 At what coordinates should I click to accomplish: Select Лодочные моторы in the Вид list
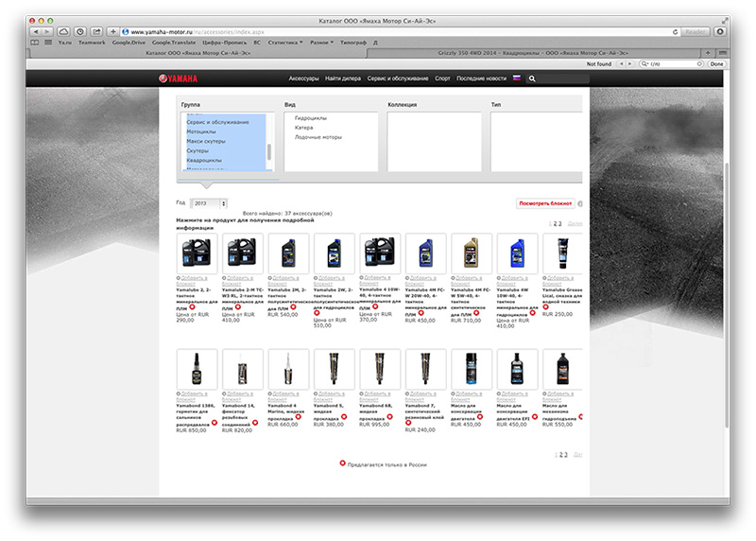(x=318, y=137)
